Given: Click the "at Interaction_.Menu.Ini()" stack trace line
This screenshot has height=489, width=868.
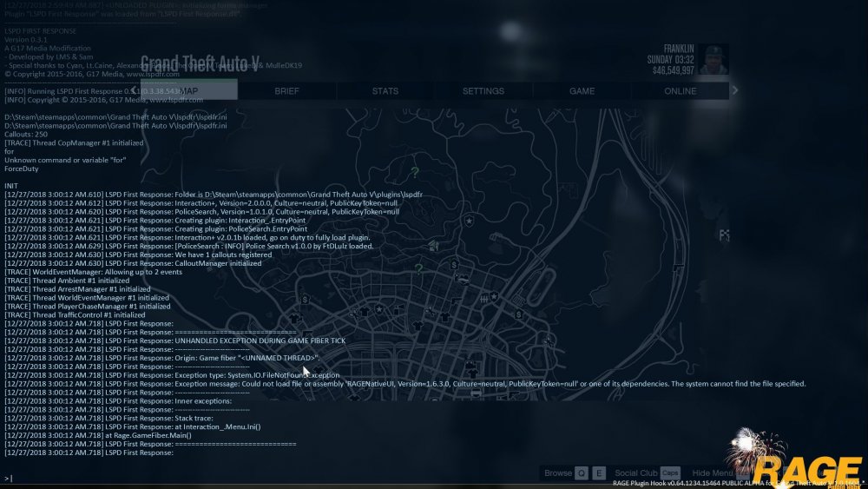Looking at the screenshot, I should (132, 426).
